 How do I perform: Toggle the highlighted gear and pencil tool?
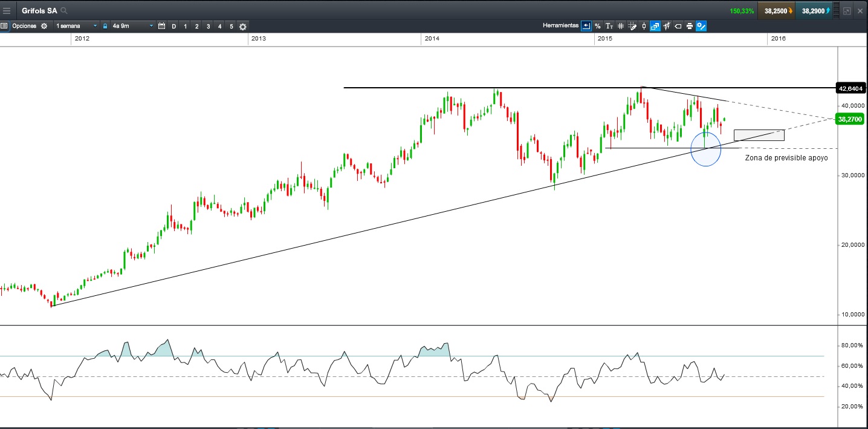tap(701, 26)
